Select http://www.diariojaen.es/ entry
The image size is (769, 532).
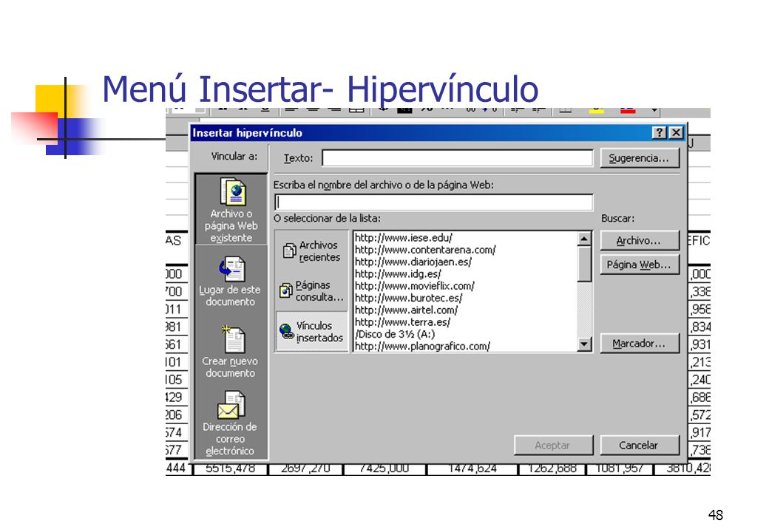pos(413,262)
